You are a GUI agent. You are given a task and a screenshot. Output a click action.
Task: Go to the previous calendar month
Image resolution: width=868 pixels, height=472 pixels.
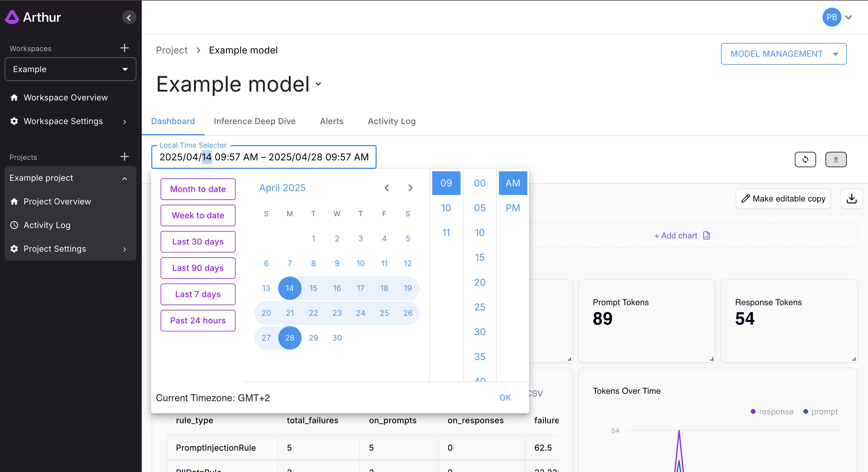[387, 188]
